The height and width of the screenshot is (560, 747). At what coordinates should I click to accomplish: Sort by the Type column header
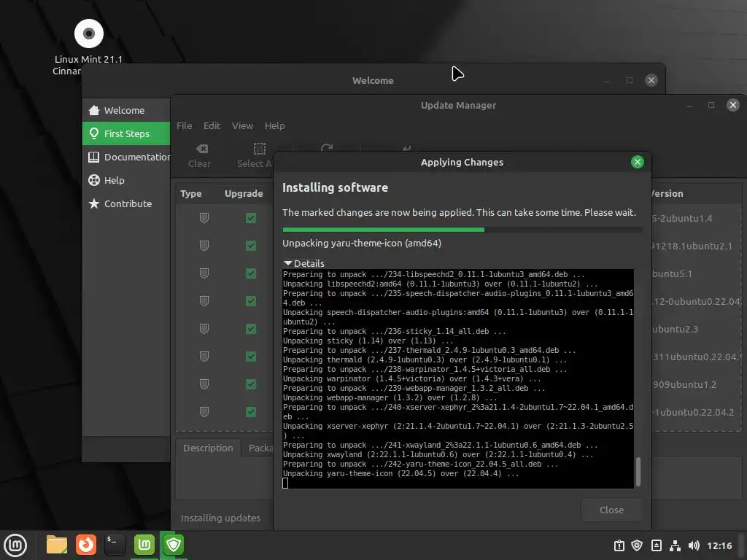point(191,194)
